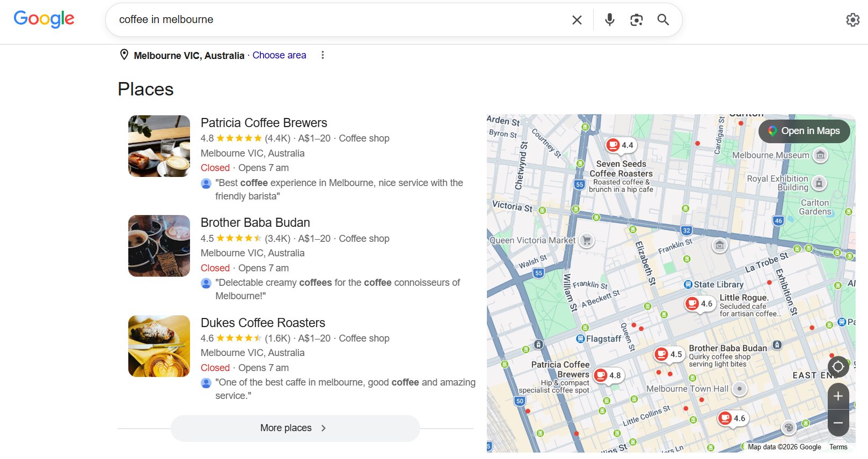Click the Places heading
Image resolution: width=868 pixels, height=459 pixels.
145,89
